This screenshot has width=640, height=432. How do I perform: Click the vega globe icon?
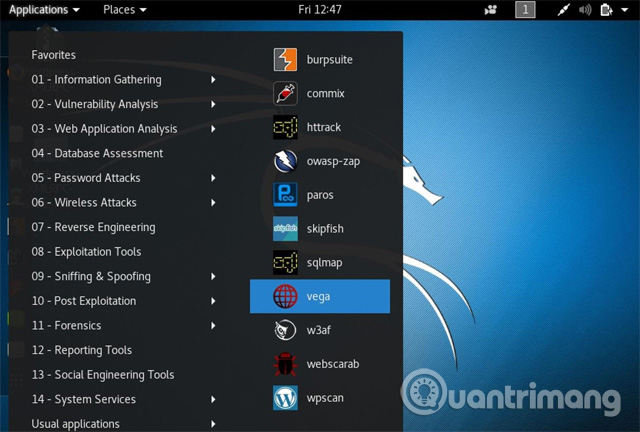[x=285, y=296]
